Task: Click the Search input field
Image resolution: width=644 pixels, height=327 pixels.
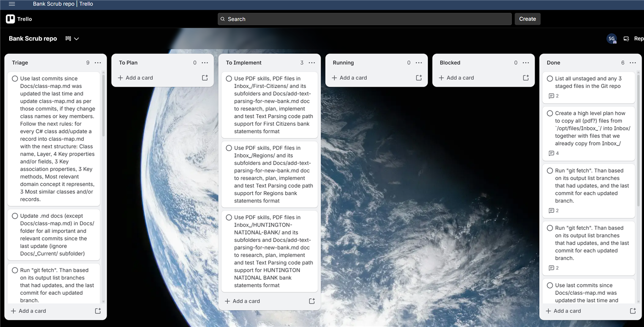Action: click(364, 19)
